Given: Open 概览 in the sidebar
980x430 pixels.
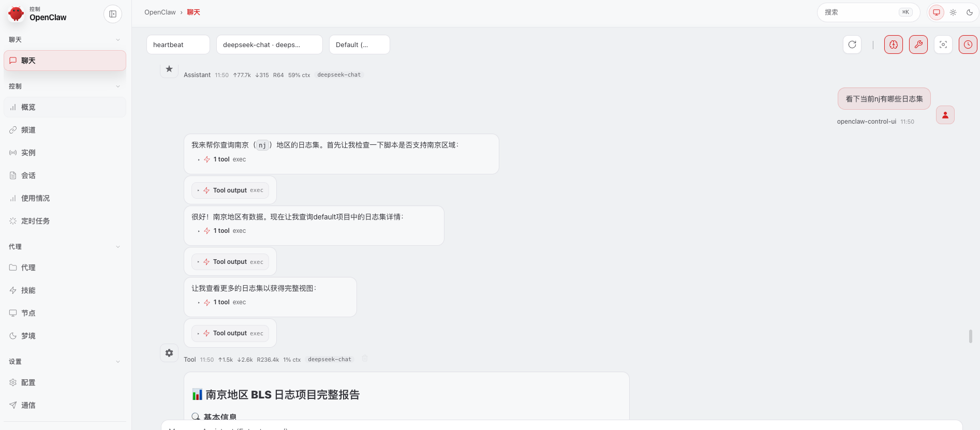Looking at the screenshot, I should pyautogui.click(x=28, y=107).
